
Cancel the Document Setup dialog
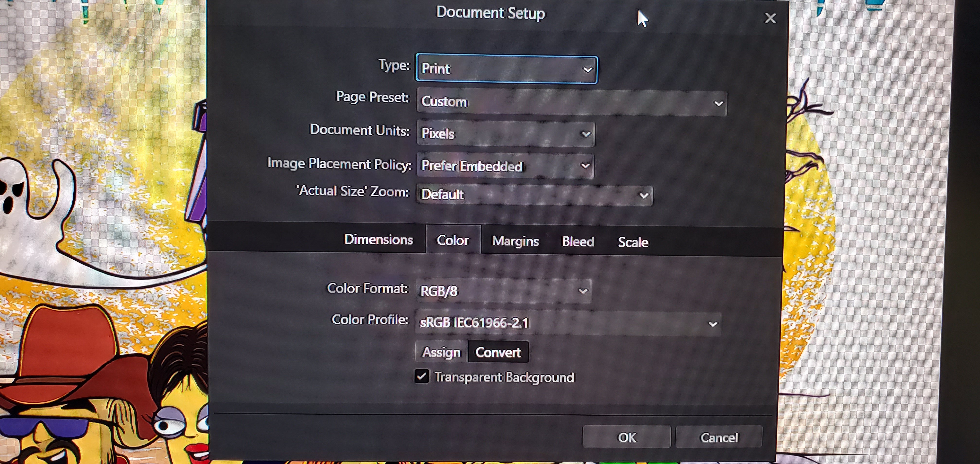719,437
